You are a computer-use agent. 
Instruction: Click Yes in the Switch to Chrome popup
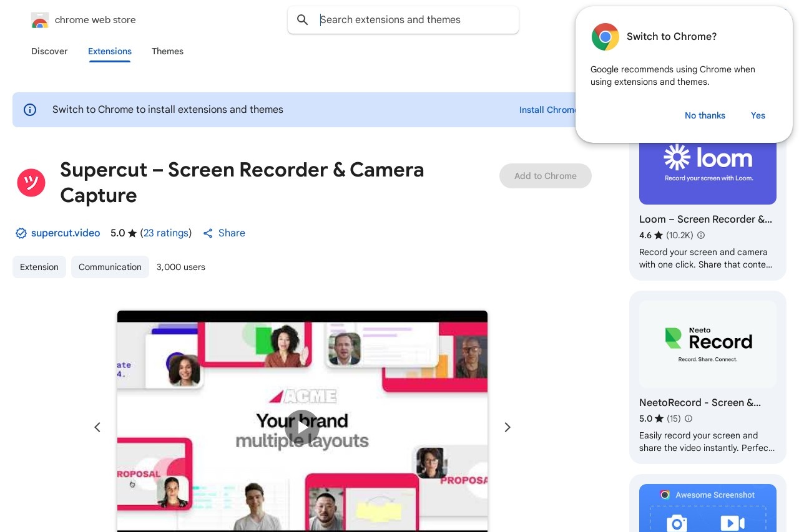(758, 115)
